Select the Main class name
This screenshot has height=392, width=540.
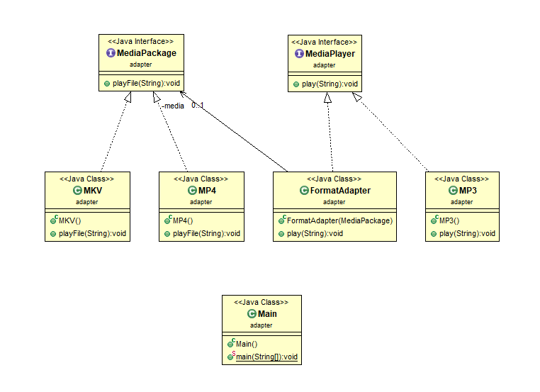(x=267, y=314)
